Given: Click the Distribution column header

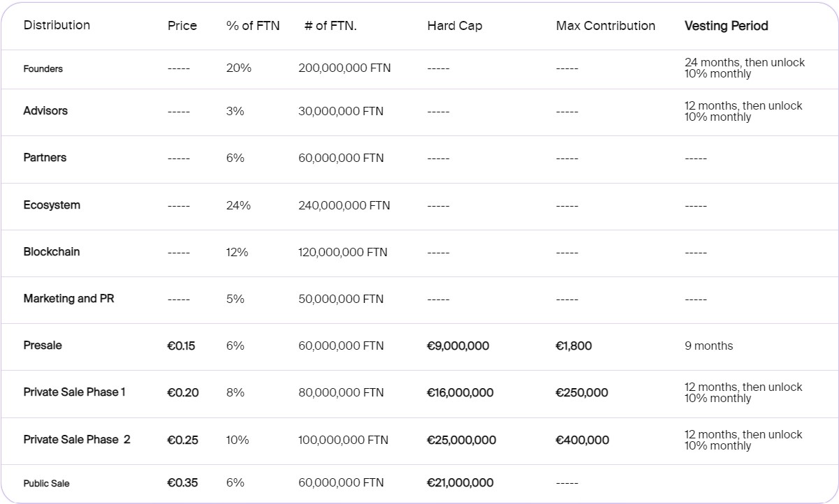Looking at the screenshot, I should click(57, 25).
